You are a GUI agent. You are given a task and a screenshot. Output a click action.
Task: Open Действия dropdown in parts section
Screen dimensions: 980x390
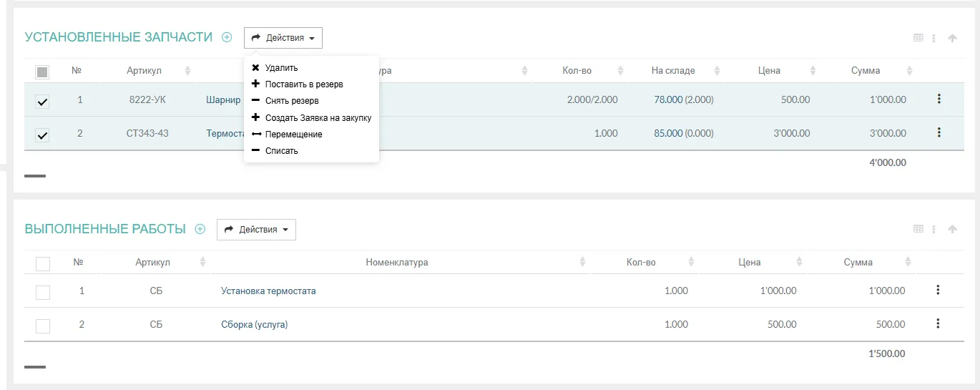283,38
